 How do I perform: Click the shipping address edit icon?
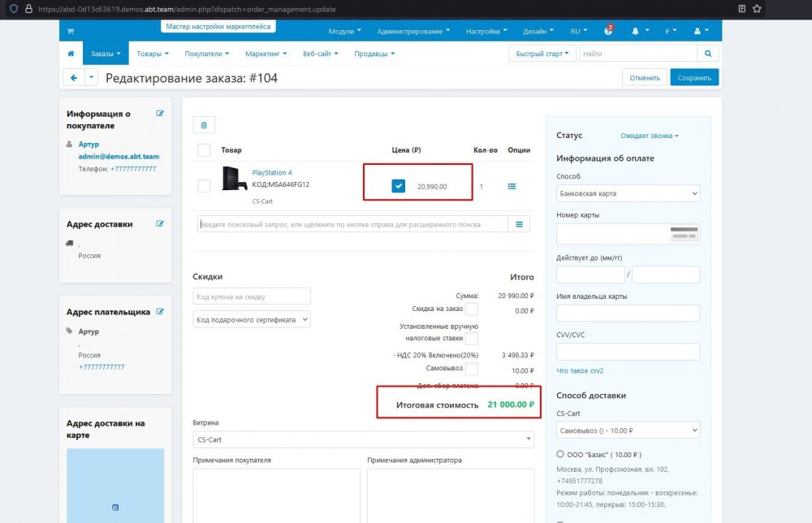(160, 223)
